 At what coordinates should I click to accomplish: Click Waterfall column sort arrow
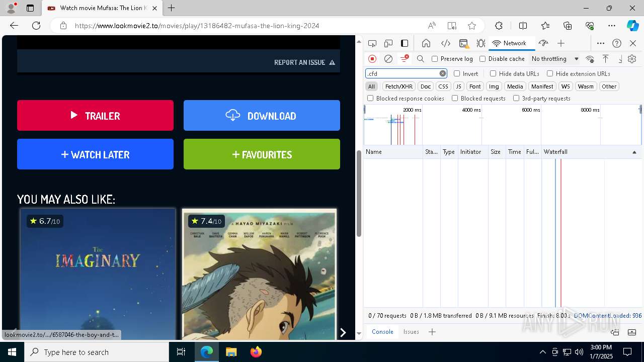(x=634, y=152)
